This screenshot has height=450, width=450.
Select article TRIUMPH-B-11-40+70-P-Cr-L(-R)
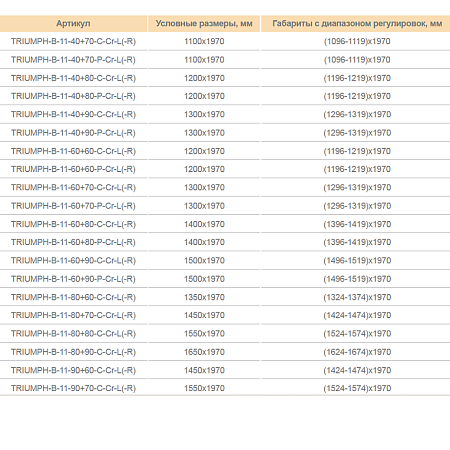pos(73,60)
